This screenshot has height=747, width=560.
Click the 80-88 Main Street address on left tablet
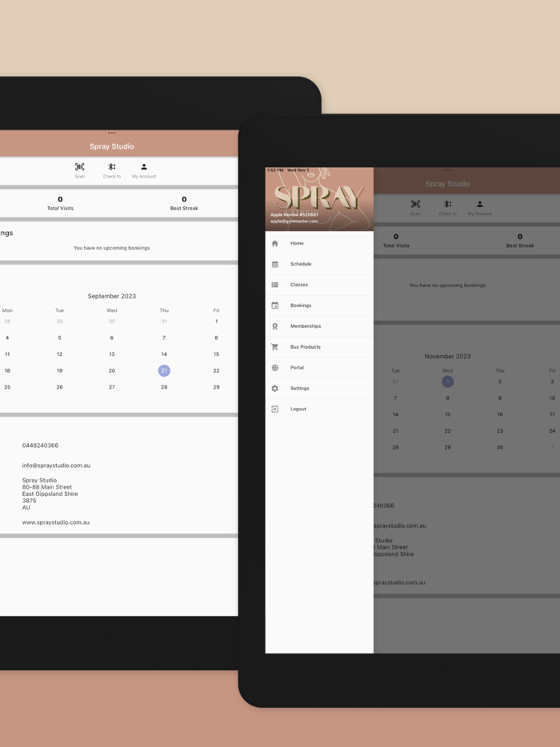tap(47, 487)
